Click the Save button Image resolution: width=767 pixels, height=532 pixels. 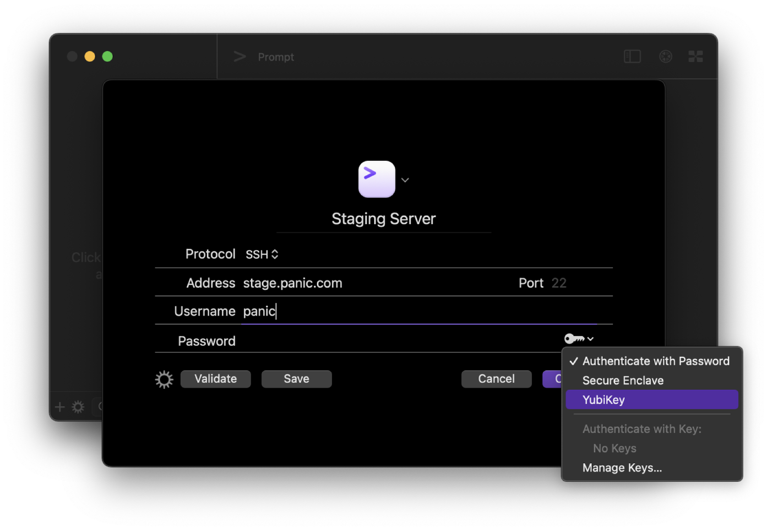pos(297,379)
